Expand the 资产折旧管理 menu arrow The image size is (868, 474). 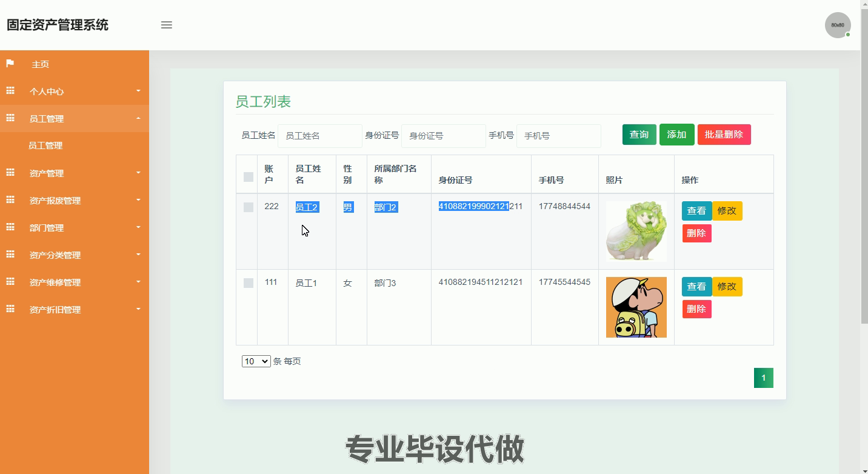click(138, 309)
